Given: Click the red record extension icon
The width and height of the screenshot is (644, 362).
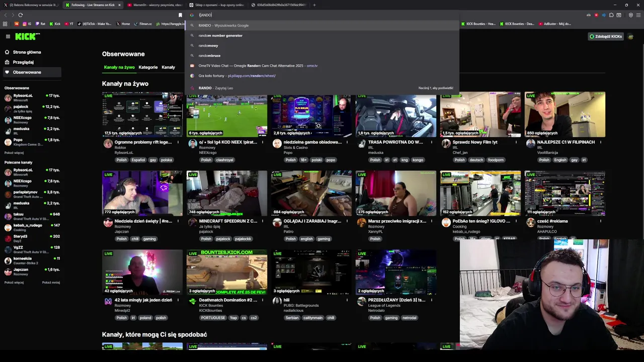Looking at the screenshot, I should [596, 15].
